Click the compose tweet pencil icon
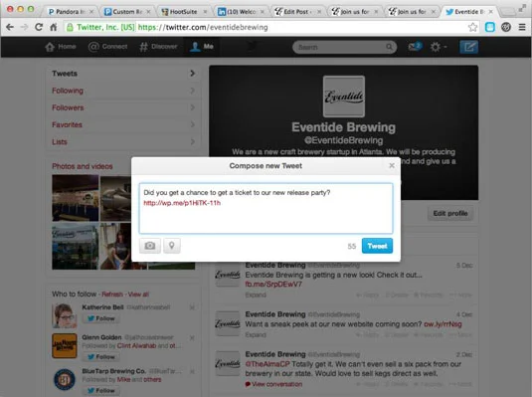 tap(469, 47)
